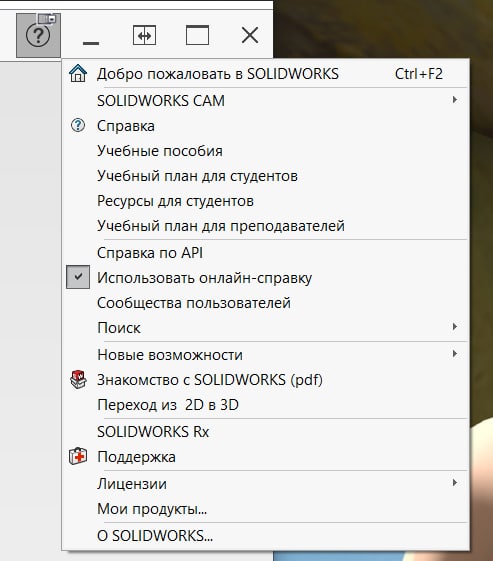This screenshot has height=561, width=493.
Task: Maximize the SOLIDWORKS window
Action: pyautogui.click(x=197, y=35)
